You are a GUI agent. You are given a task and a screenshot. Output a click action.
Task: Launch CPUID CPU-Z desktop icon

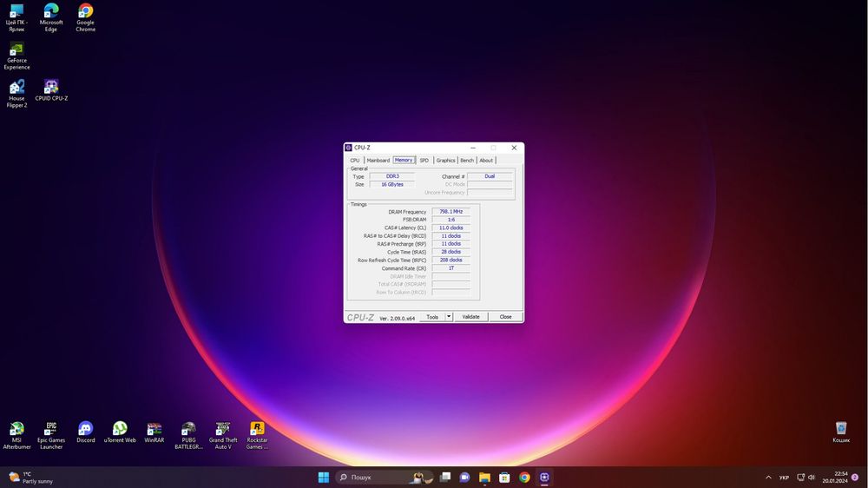tap(51, 87)
